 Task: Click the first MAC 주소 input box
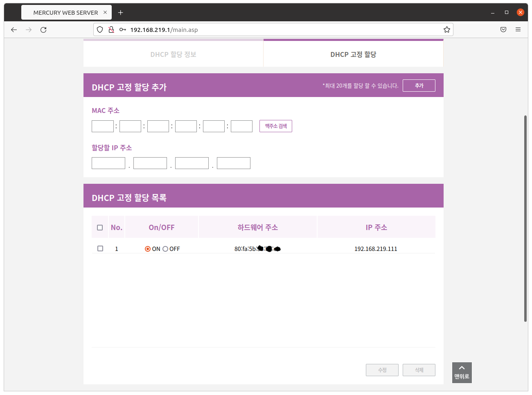point(103,126)
